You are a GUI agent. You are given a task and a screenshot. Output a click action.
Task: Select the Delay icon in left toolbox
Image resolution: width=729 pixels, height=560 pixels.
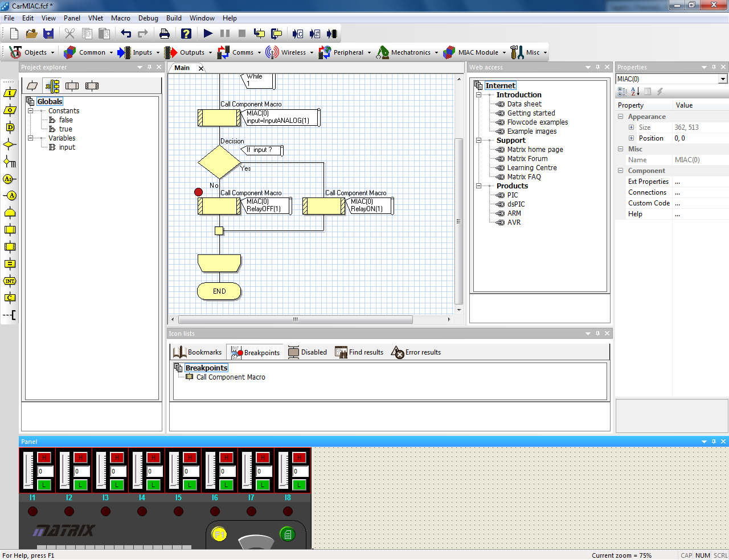point(10,127)
